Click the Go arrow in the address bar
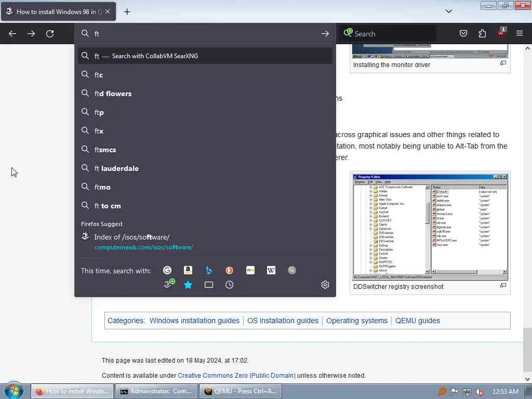The width and height of the screenshot is (532, 399). [325, 34]
